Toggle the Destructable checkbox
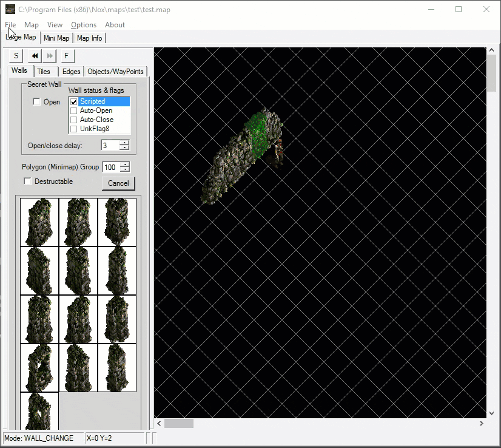The height and width of the screenshot is (448, 501). point(27,182)
